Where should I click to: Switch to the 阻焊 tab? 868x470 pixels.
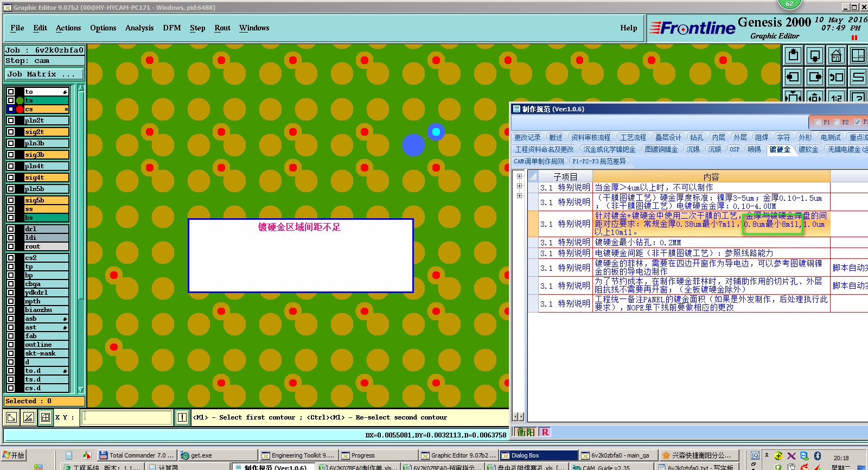click(x=762, y=137)
